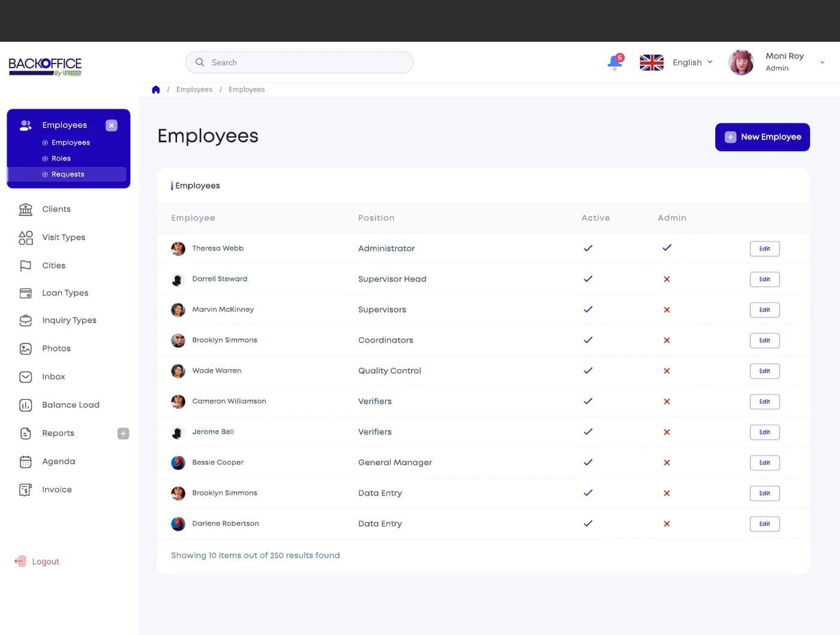Expand Reports menu with plus icon
Image resolution: width=840 pixels, height=635 pixels.
click(x=123, y=434)
